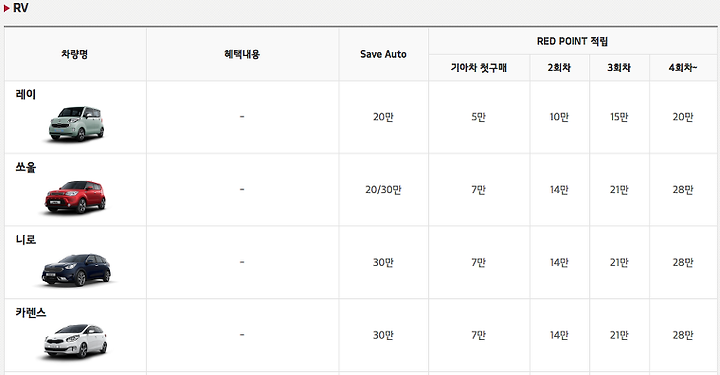
Task: Click the 4회차~ column header
Action: point(683,68)
